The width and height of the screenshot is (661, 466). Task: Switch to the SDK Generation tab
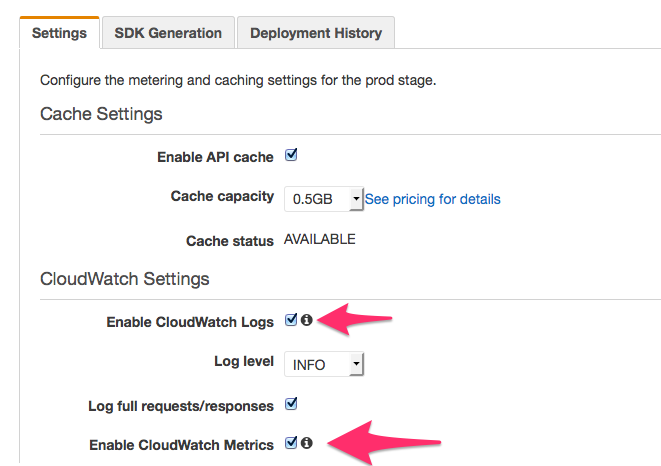168,33
